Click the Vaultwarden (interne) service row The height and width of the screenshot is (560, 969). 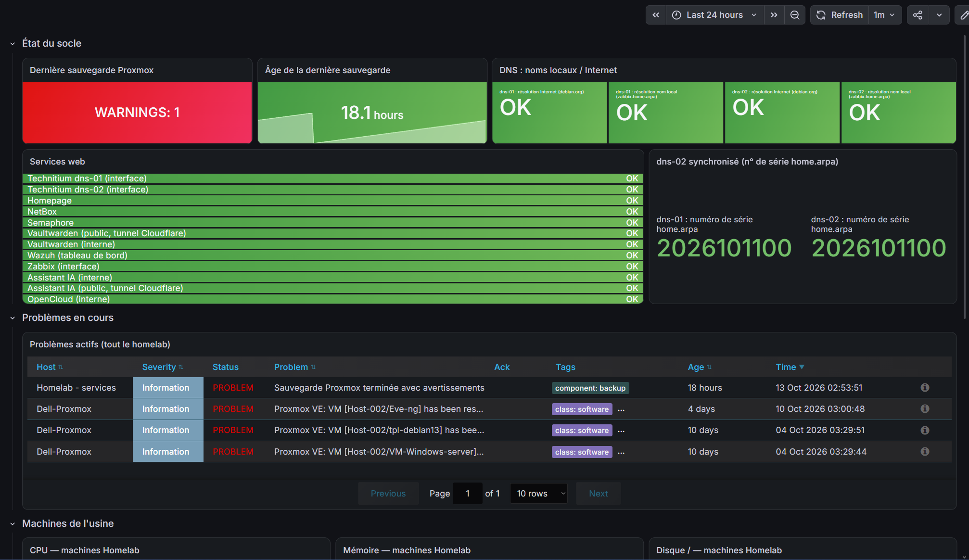332,244
